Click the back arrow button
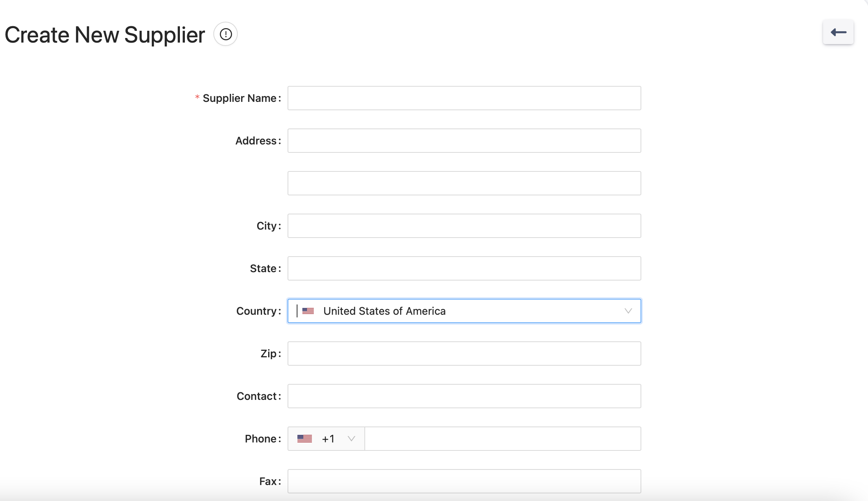Screen dimensions: 868x501 coord(838,32)
